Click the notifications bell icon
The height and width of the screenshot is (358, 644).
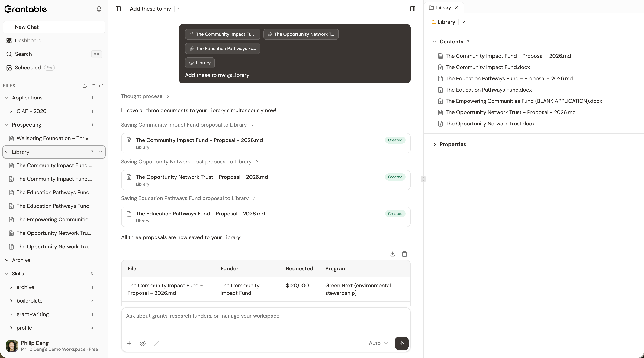point(99,9)
